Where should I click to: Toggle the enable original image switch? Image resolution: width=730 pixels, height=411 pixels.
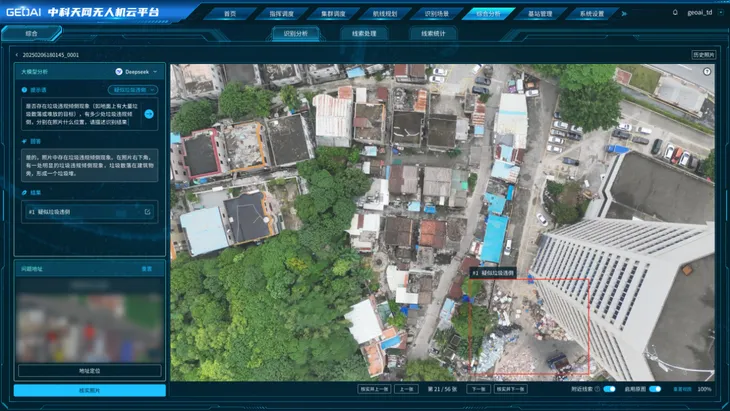(x=654, y=389)
